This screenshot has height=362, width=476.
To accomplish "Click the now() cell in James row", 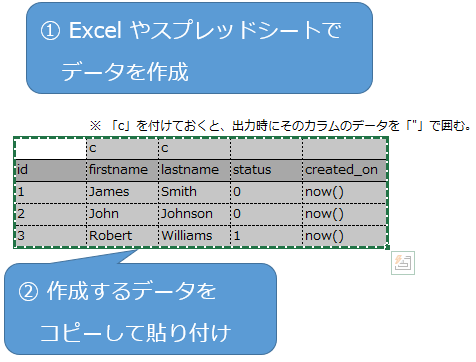I will coord(345,192).
